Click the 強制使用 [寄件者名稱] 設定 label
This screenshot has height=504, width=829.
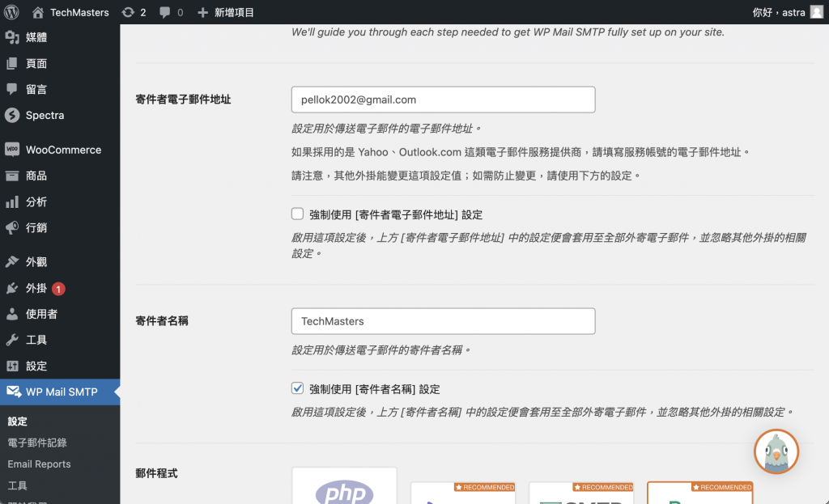coord(374,389)
